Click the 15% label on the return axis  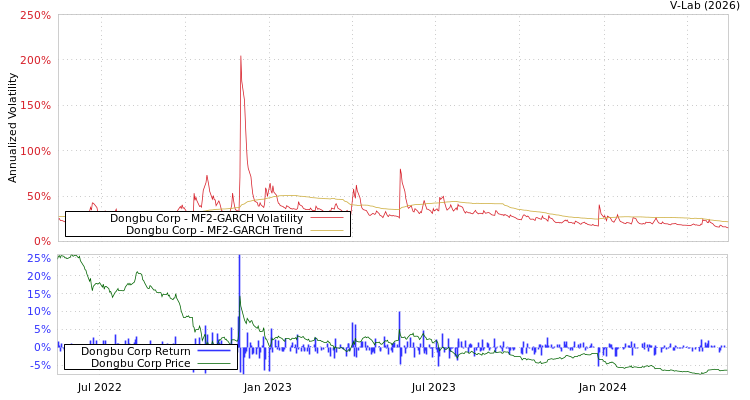pyautogui.click(x=39, y=294)
